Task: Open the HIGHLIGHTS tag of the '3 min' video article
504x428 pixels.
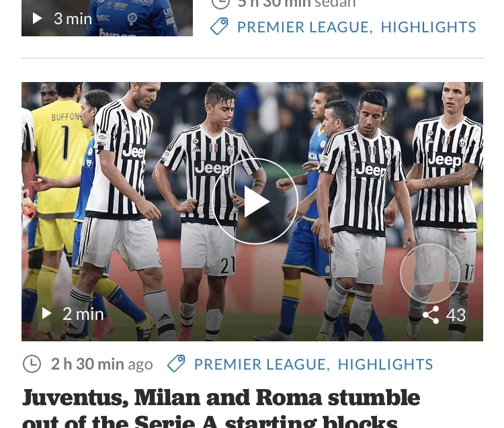Action: 429,27
